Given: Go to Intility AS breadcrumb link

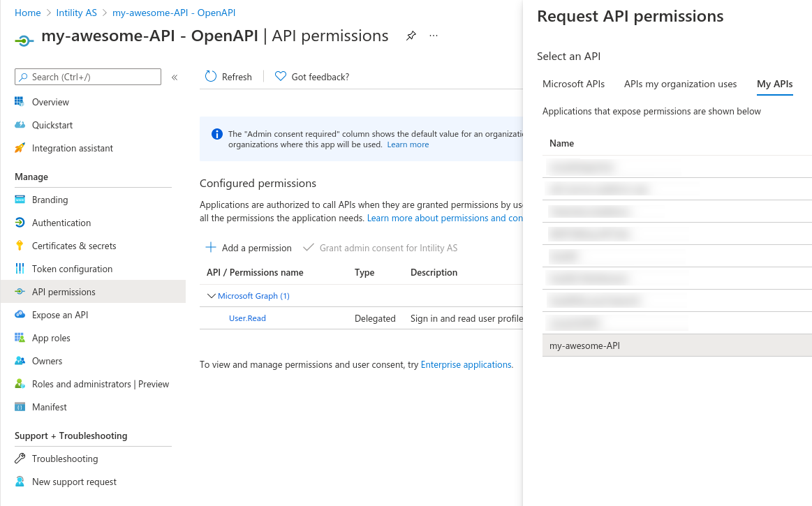Looking at the screenshot, I should [x=76, y=13].
